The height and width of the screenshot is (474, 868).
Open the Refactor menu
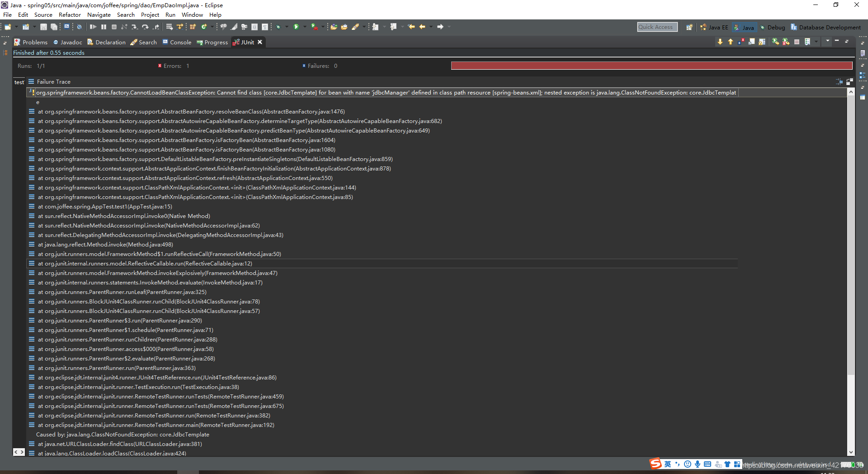pos(70,14)
